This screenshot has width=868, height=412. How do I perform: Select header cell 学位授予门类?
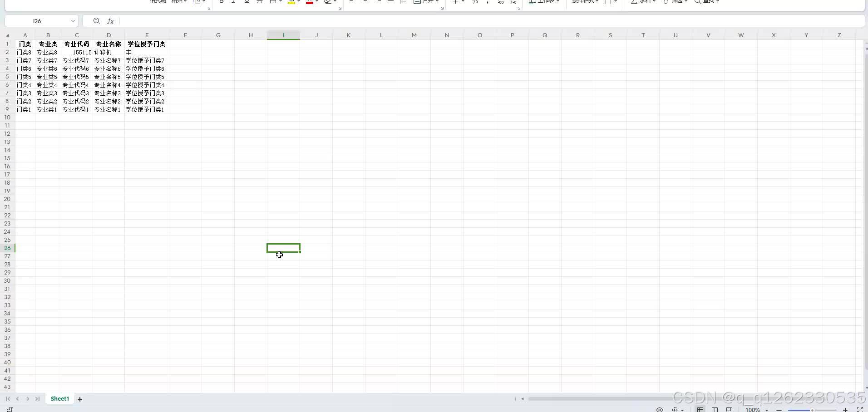click(147, 44)
